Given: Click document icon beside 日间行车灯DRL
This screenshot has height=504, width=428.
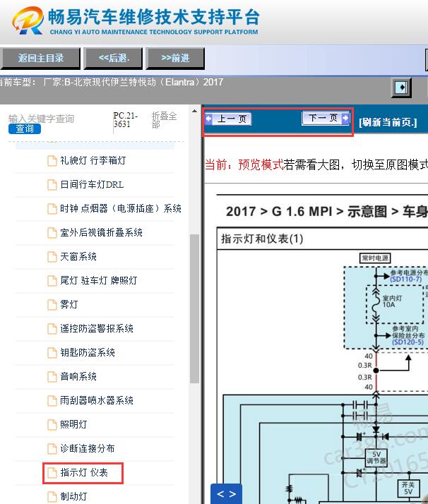Looking at the screenshot, I should [x=52, y=185].
